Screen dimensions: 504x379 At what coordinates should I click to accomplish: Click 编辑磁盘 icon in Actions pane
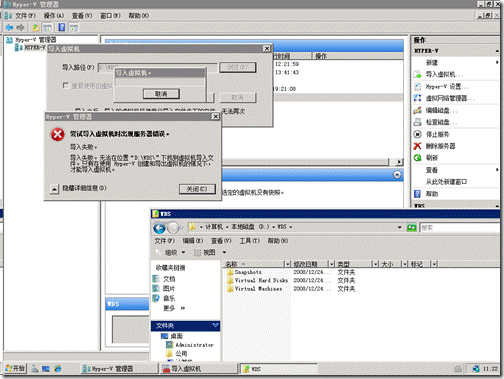pyautogui.click(x=417, y=110)
